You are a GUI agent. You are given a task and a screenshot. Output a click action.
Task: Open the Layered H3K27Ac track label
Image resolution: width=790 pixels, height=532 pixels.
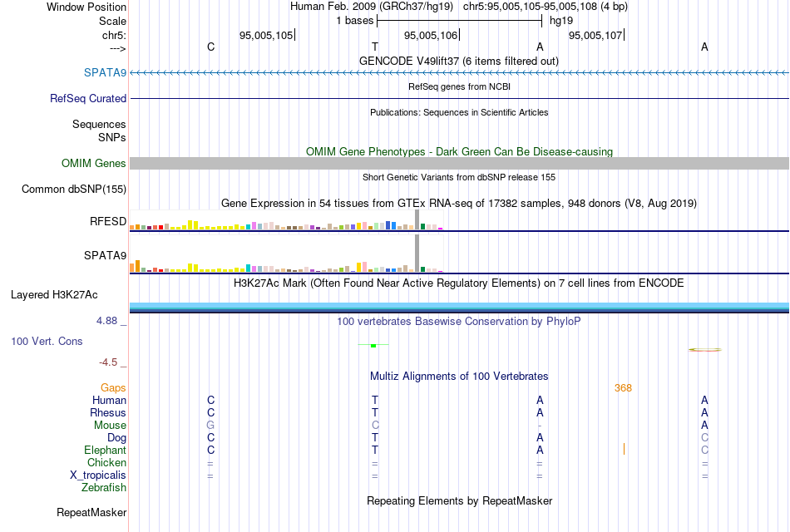(54, 295)
